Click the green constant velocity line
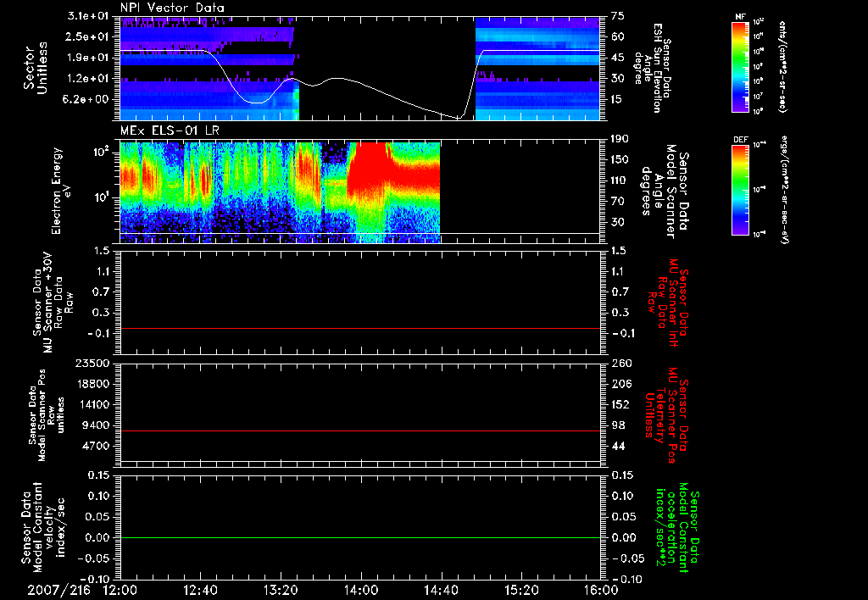This screenshot has height=600, width=868. [x=359, y=537]
